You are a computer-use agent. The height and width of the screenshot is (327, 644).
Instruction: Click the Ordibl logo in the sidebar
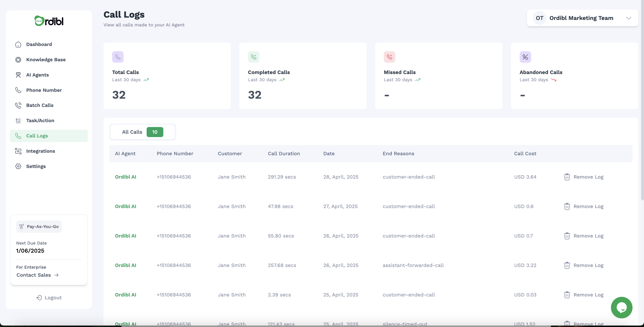click(49, 21)
